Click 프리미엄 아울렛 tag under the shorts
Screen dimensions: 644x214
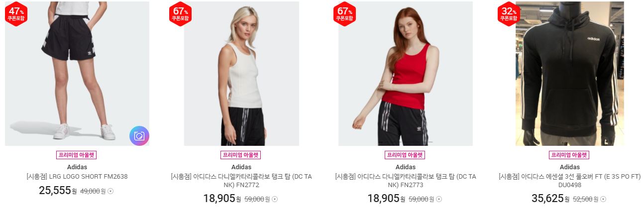pos(77,155)
